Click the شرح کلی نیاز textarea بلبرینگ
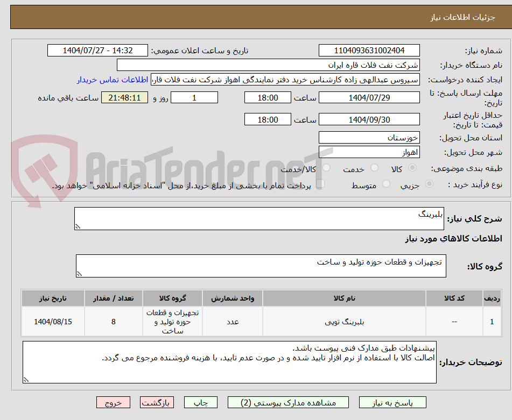This screenshot has width=512, height=420. [x=259, y=218]
